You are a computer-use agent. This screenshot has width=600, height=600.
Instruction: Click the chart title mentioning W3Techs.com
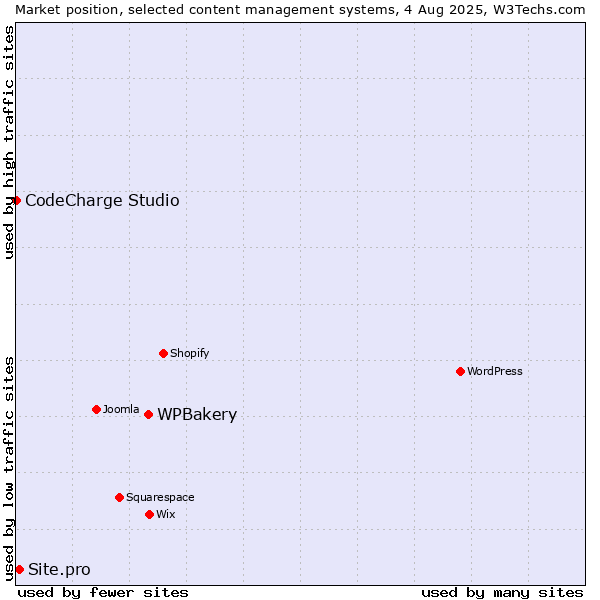(300, 10)
